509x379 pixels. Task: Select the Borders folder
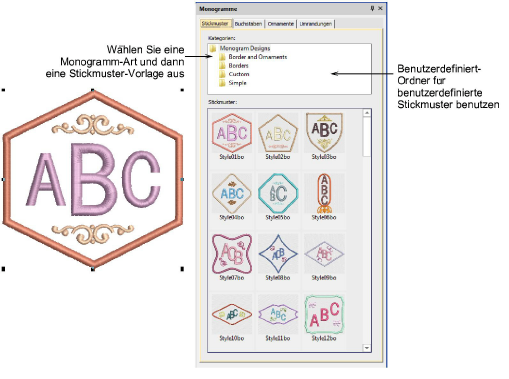(x=238, y=66)
